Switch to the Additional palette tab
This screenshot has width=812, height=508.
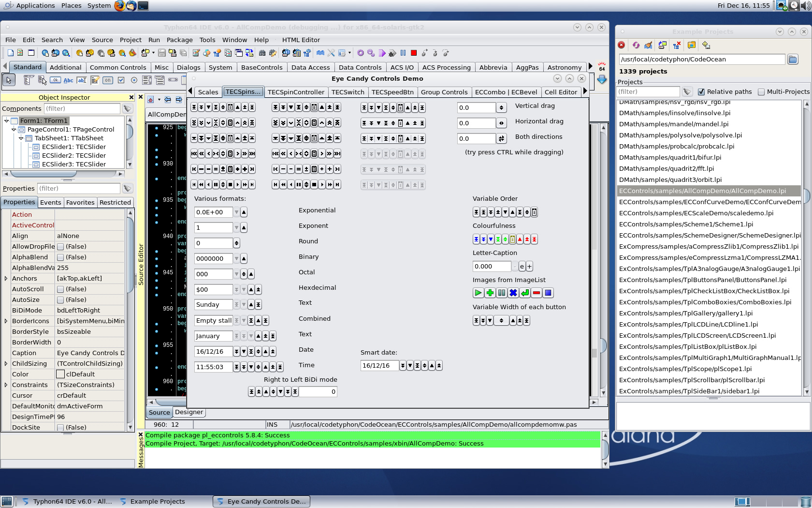(65, 68)
